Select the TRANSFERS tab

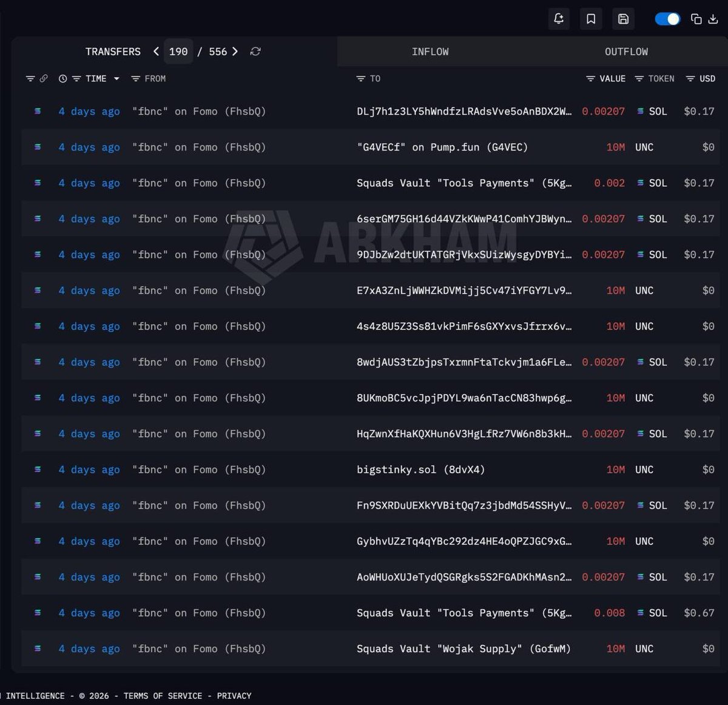click(113, 52)
